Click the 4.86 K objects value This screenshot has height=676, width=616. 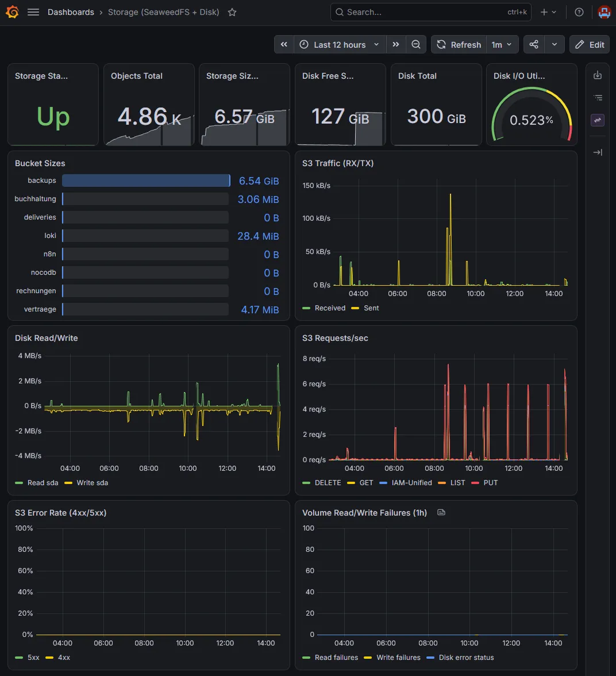pos(149,116)
